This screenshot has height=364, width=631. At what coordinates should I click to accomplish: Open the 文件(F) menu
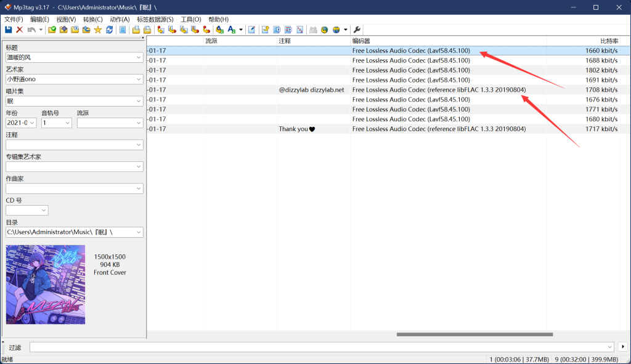tap(14, 20)
